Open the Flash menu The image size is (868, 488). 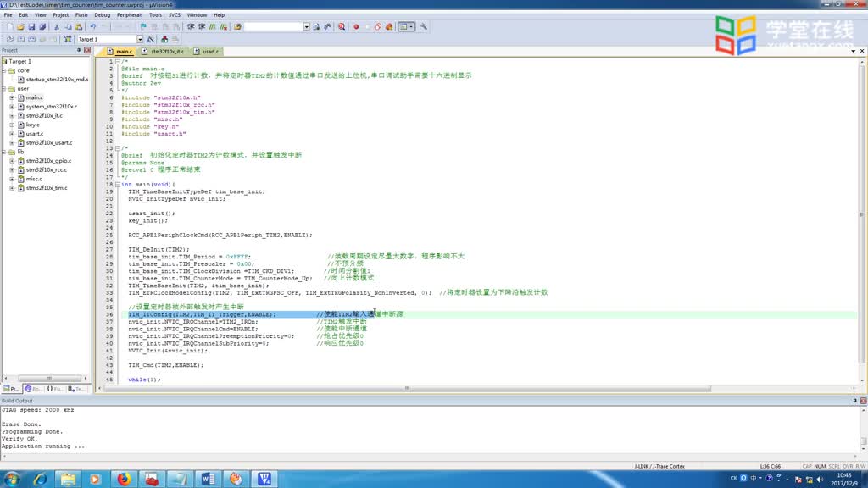pos(81,15)
